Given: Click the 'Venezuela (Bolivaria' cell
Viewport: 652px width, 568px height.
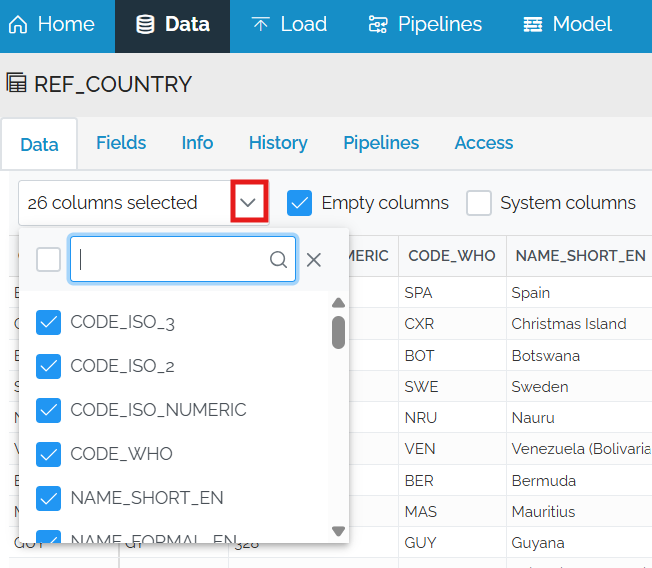Looking at the screenshot, I should [x=579, y=449].
